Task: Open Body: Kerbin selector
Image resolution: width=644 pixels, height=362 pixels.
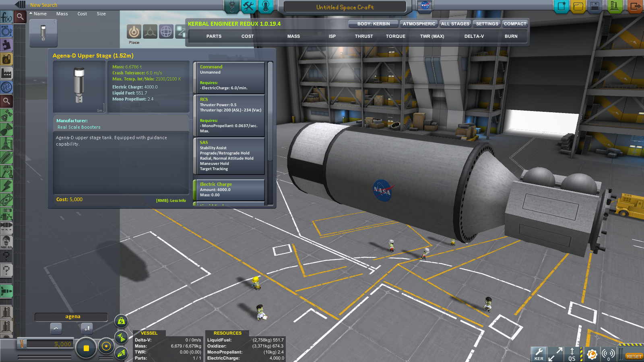Action: coord(373,24)
